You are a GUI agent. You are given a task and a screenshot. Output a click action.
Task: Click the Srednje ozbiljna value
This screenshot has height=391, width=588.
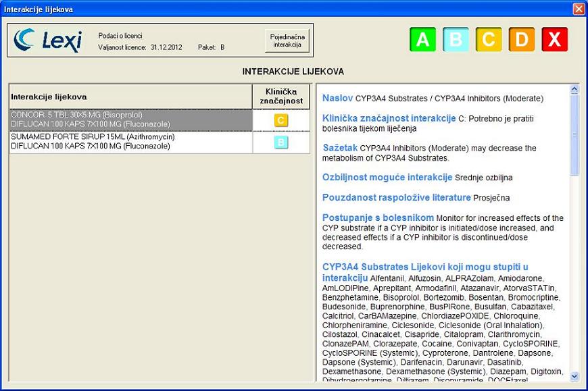point(483,178)
